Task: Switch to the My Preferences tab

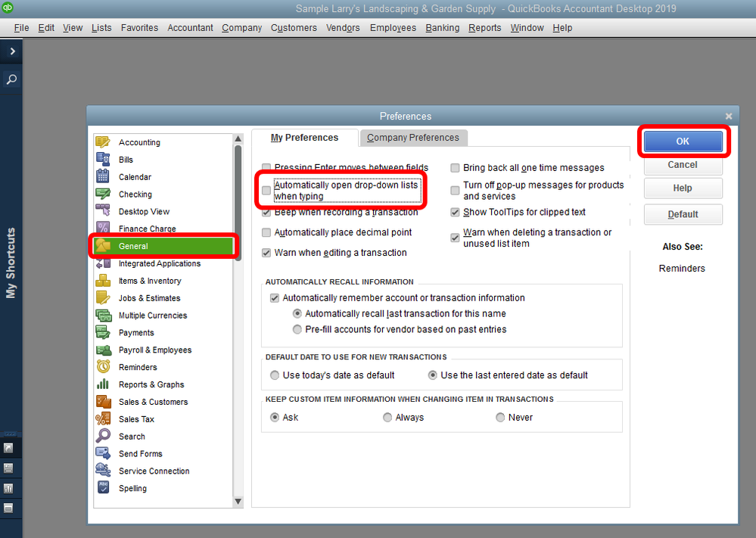Action: click(x=305, y=138)
